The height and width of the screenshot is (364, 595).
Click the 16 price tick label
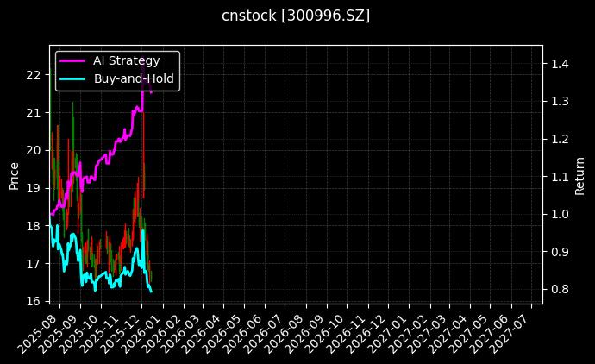pyautogui.click(x=33, y=301)
